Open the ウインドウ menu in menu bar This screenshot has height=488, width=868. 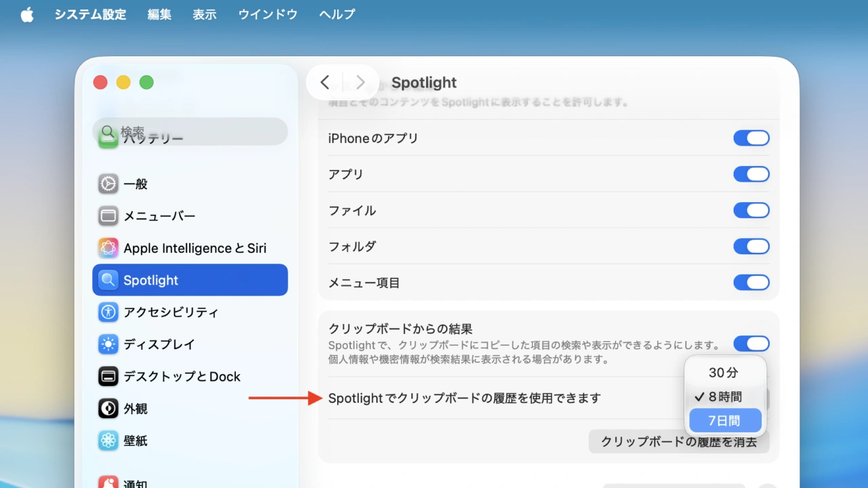(x=267, y=14)
